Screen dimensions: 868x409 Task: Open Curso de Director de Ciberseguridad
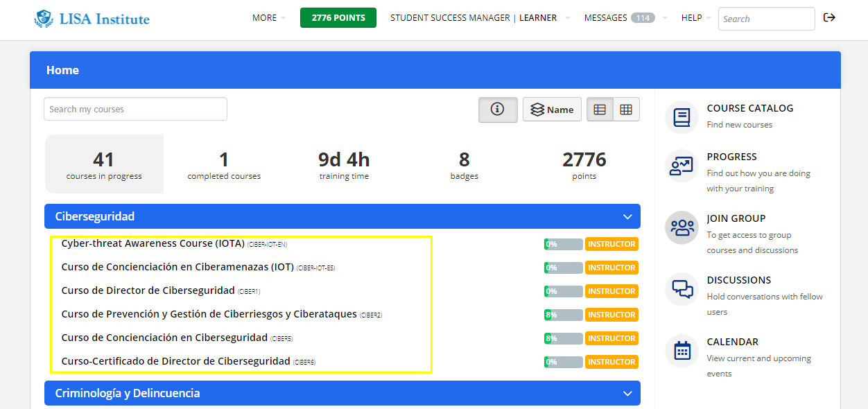click(148, 290)
